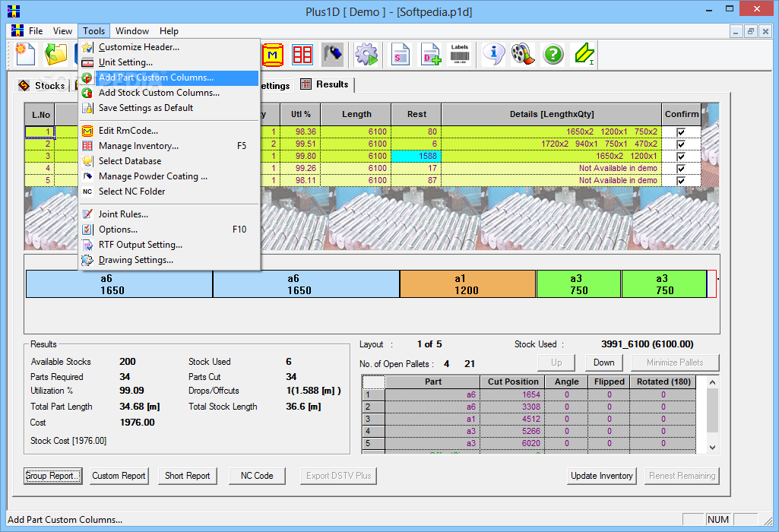Select Add Stock Custom Columns... entry

tap(169, 93)
